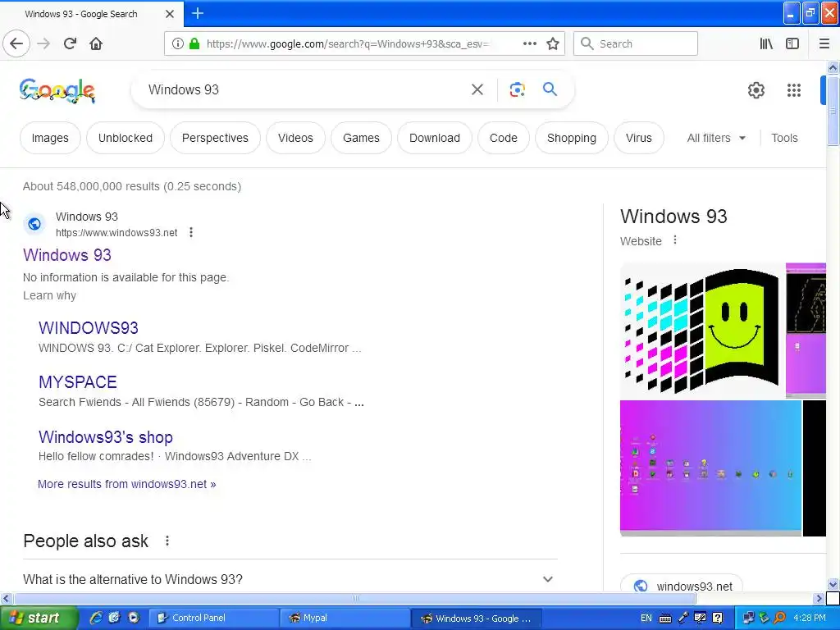Open People also ask options menu
840x630 pixels.
point(167,541)
